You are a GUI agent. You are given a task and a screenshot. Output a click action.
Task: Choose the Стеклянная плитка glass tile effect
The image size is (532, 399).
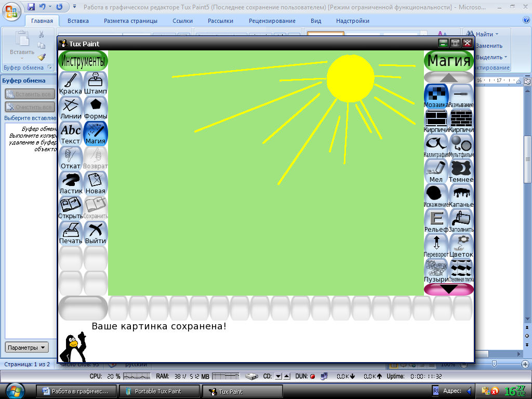coord(461,271)
